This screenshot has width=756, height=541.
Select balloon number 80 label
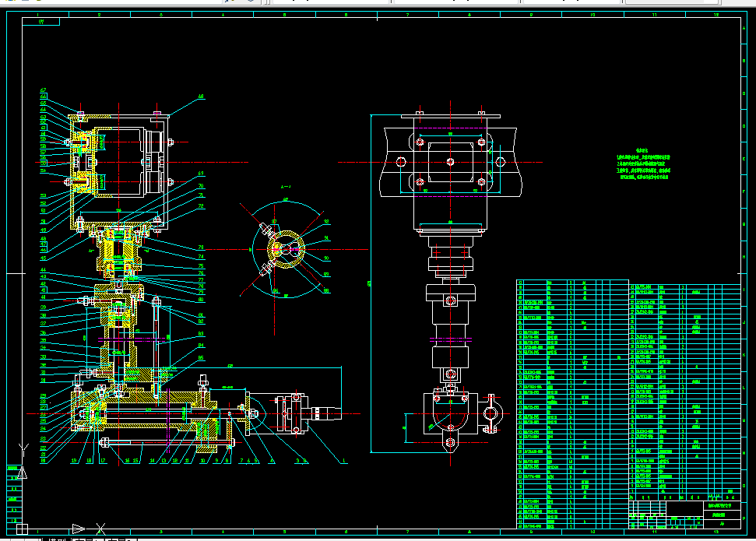coord(201,300)
